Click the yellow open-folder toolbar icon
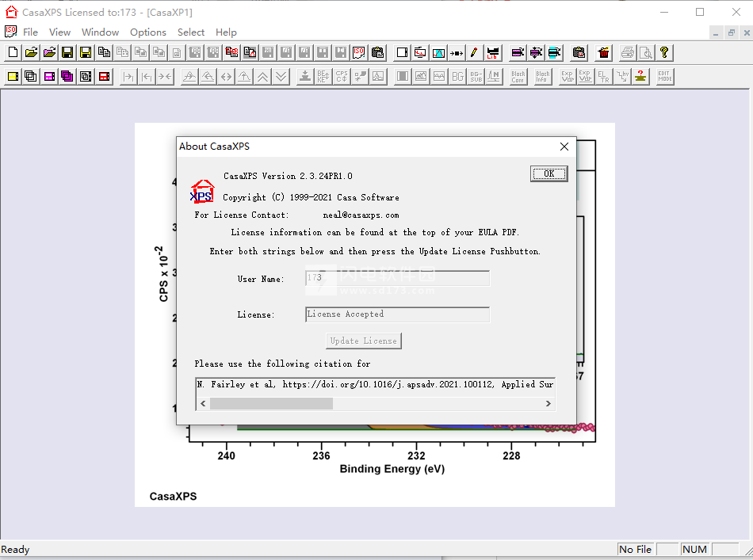The height and width of the screenshot is (560, 753). (31, 52)
